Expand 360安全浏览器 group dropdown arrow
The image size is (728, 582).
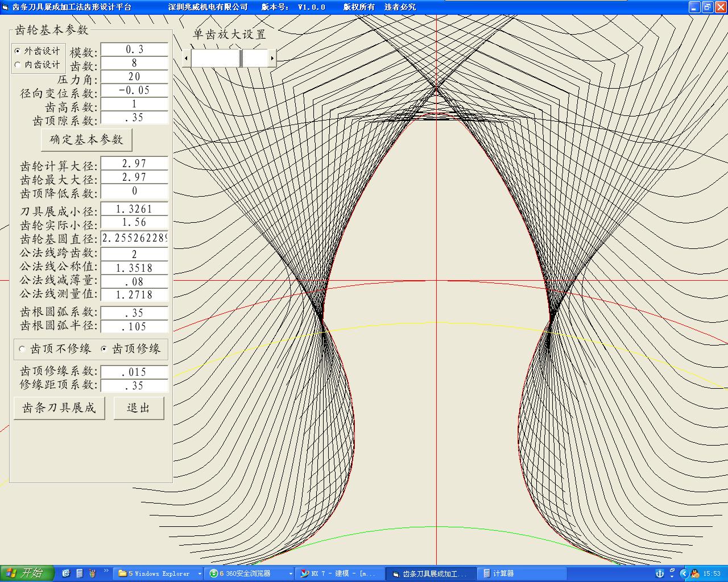point(291,573)
